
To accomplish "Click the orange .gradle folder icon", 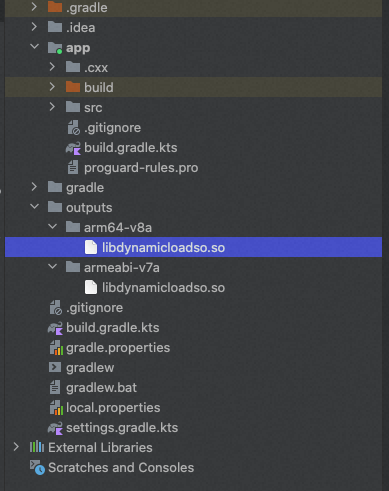I will click(55, 7).
